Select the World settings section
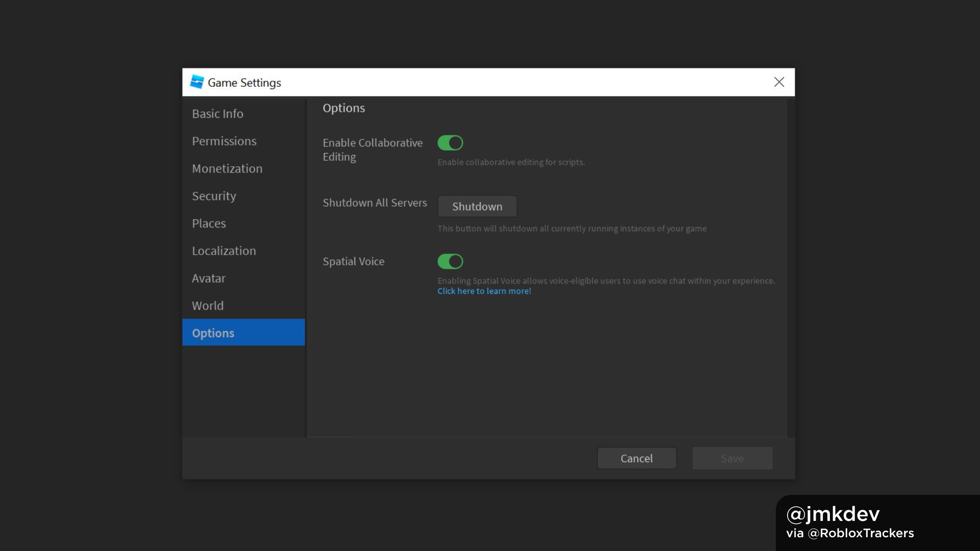Image resolution: width=980 pixels, height=551 pixels. 208,306
